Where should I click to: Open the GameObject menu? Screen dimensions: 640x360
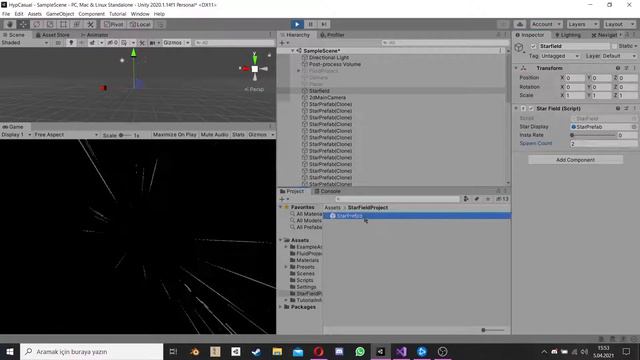click(60, 14)
